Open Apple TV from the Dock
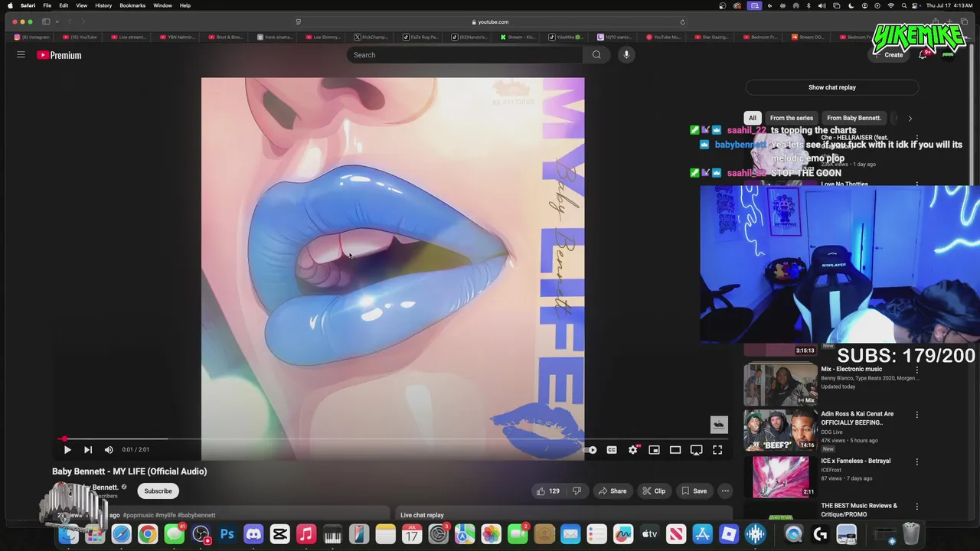This screenshot has height=551, width=980. (649, 534)
